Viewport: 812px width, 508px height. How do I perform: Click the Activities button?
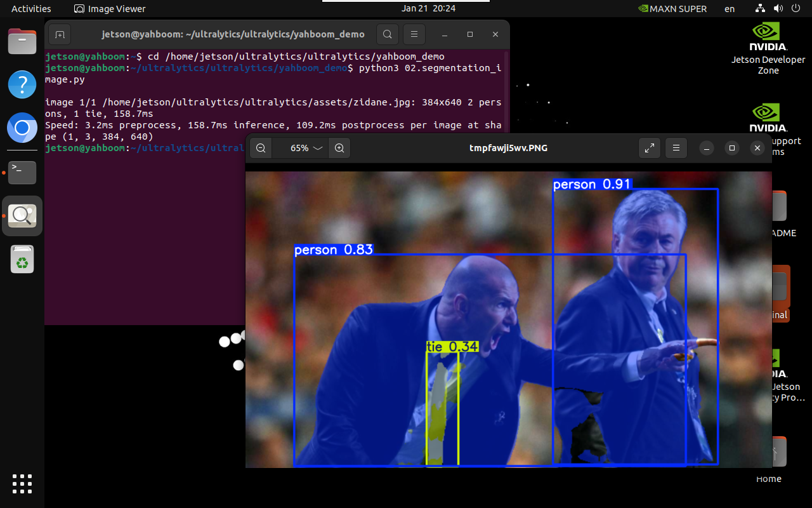31,9
